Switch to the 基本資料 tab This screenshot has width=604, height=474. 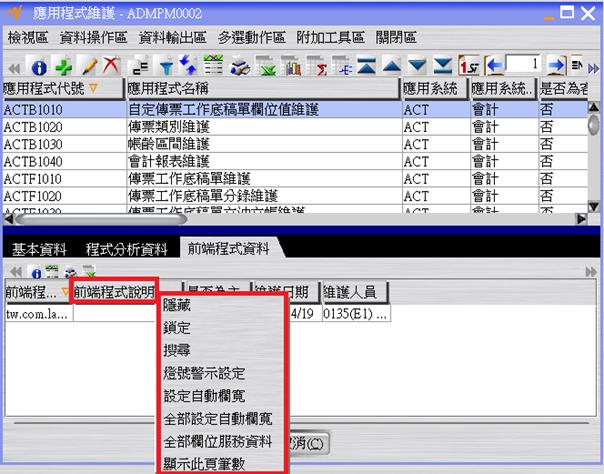point(39,247)
